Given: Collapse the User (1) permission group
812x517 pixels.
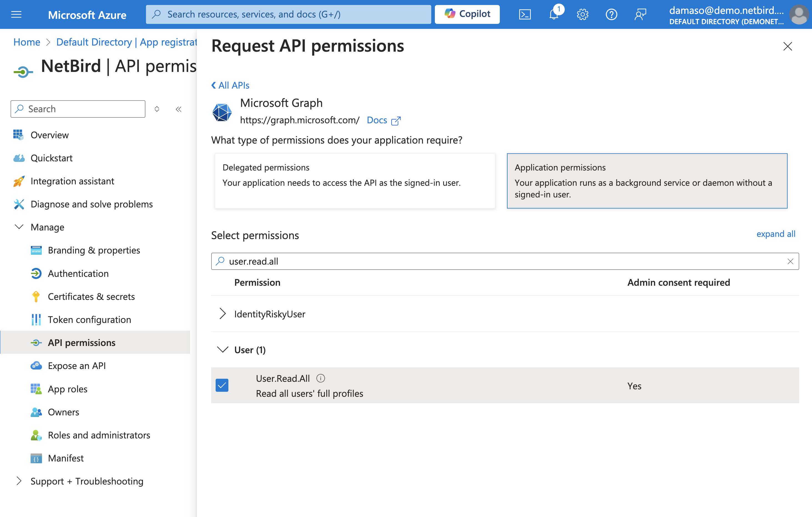Looking at the screenshot, I should (223, 350).
